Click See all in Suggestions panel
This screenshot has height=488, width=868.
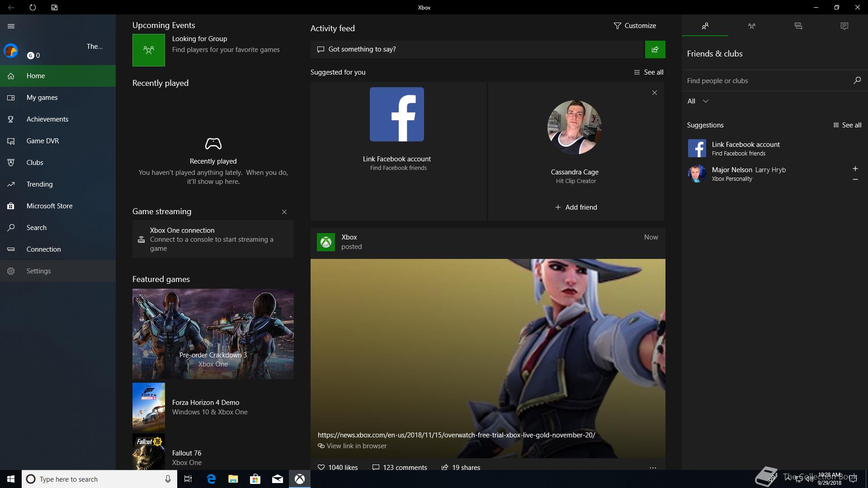pyautogui.click(x=847, y=125)
